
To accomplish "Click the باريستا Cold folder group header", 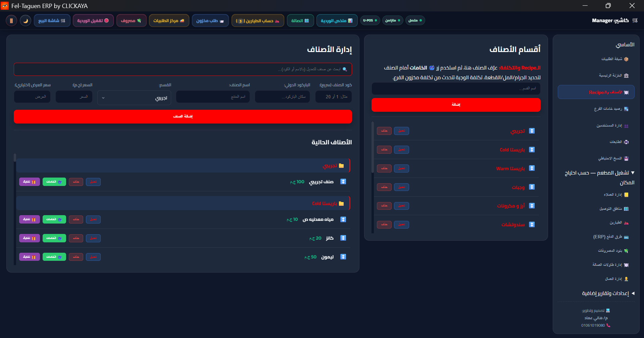I will point(183,203).
